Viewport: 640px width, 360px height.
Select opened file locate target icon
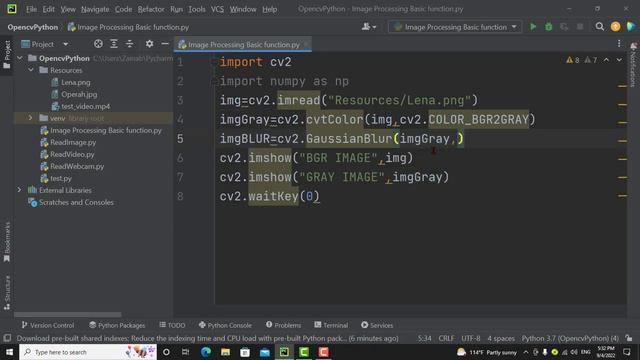[x=98, y=44]
